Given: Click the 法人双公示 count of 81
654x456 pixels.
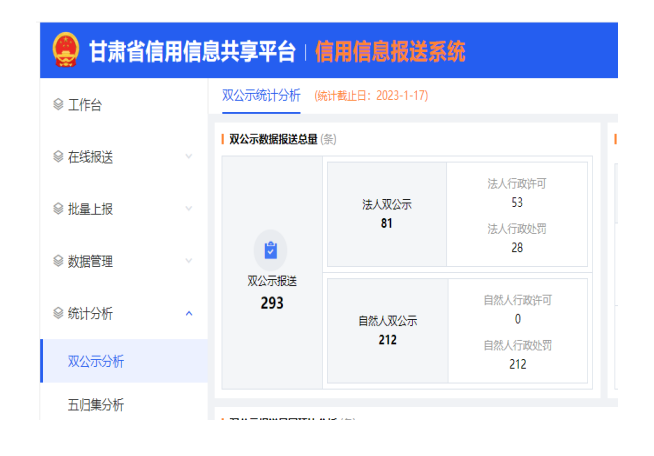Looking at the screenshot, I should tap(386, 223).
